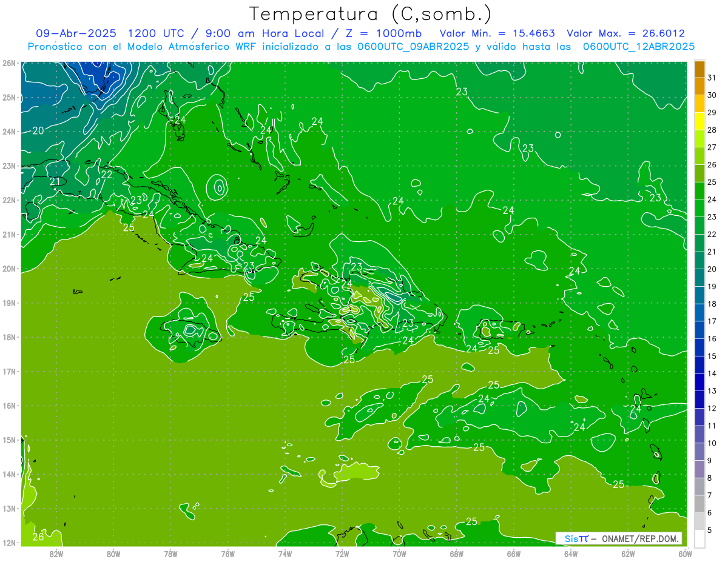Click the yellow colorbar swatch between 28 and 29

point(699,121)
